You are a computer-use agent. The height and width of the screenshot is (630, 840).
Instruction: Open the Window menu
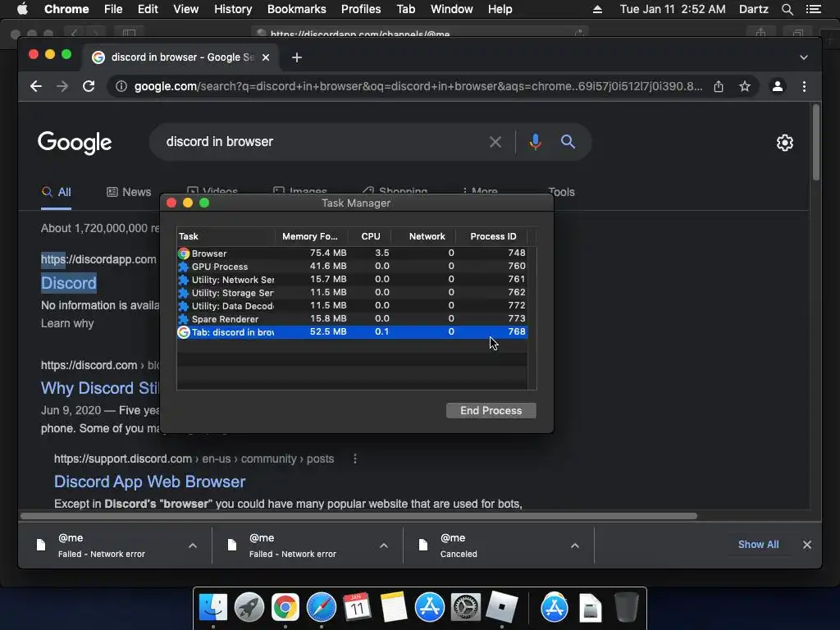point(452,9)
